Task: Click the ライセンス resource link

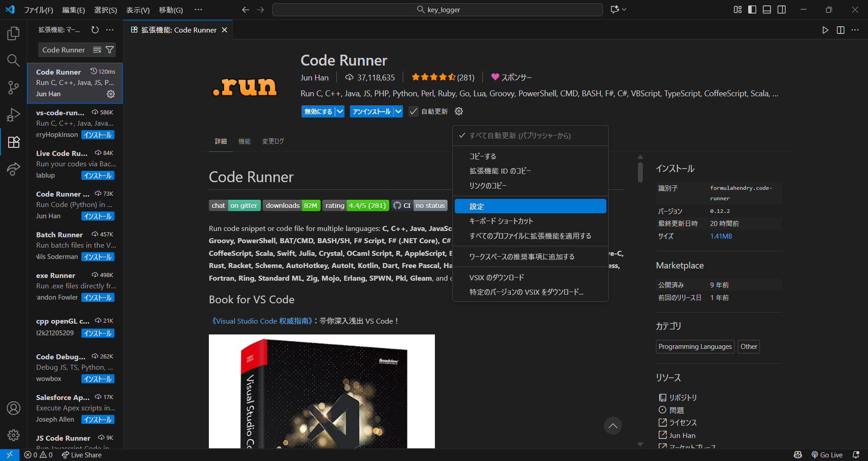Action: tap(684, 423)
